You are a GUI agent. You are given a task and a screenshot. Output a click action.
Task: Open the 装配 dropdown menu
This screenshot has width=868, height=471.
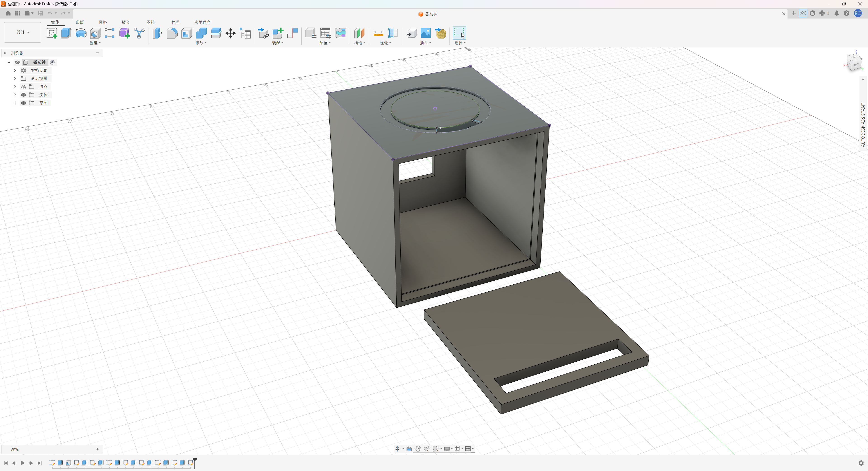[277, 43]
